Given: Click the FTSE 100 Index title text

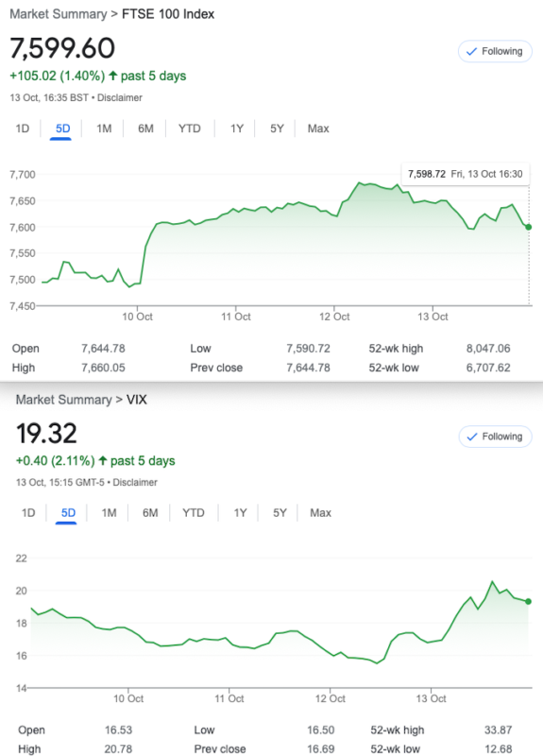Looking at the screenshot, I should [168, 14].
